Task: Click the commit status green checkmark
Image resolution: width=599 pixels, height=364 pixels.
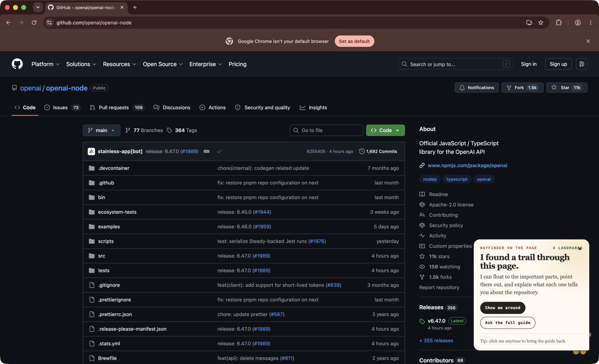Action: (x=219, y=152)
